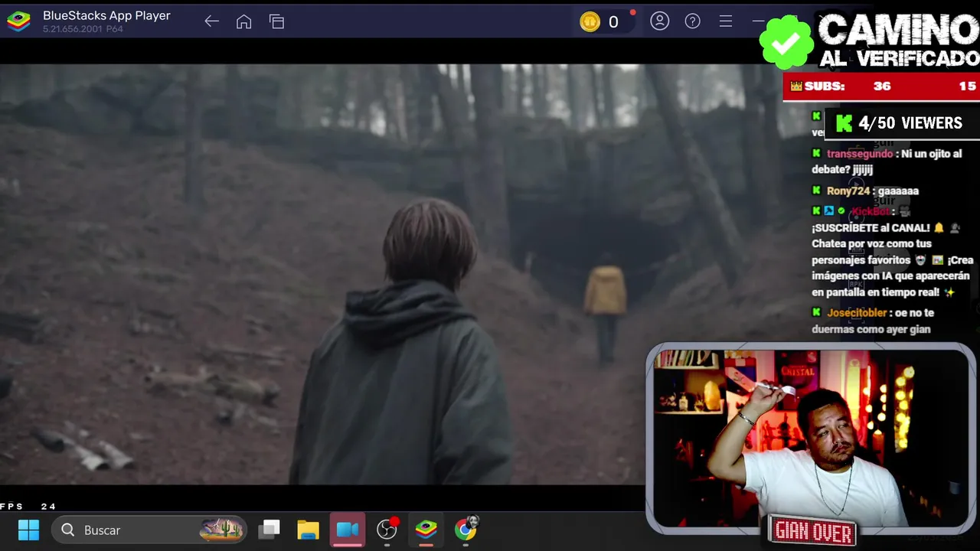Click the green verified checkmark badge
This screenshot has width=980, height=551.
[786, 43]
